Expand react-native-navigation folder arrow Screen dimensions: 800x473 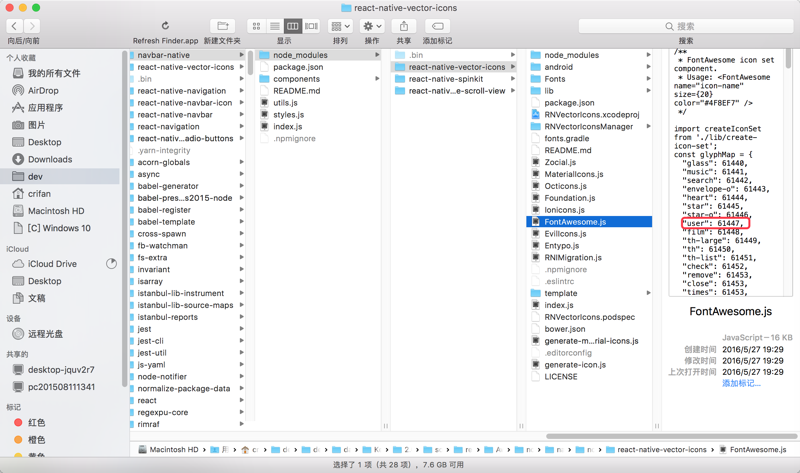(241, 90)
